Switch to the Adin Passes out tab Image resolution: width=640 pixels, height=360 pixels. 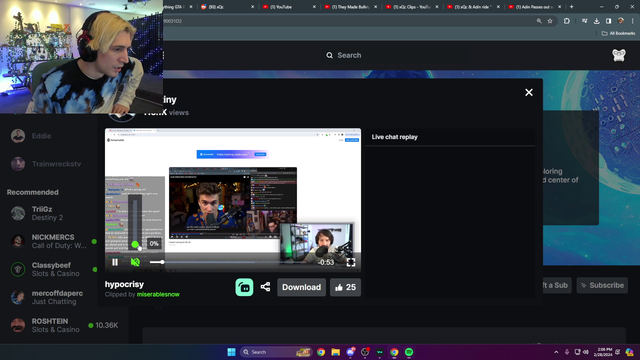point(534,7)
